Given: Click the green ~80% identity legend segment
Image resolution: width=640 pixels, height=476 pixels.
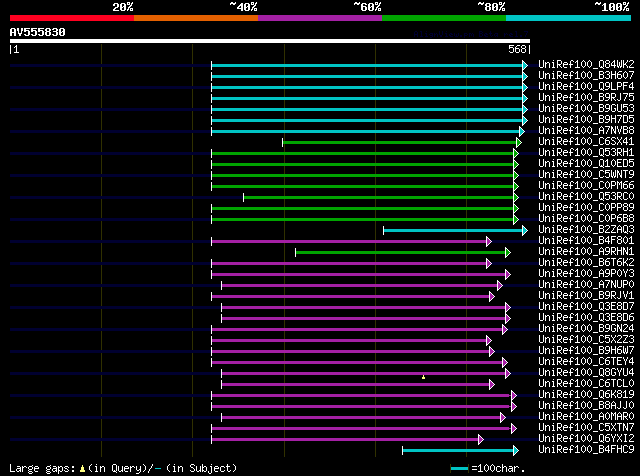Looking at the screenshot, I should 444,18.
